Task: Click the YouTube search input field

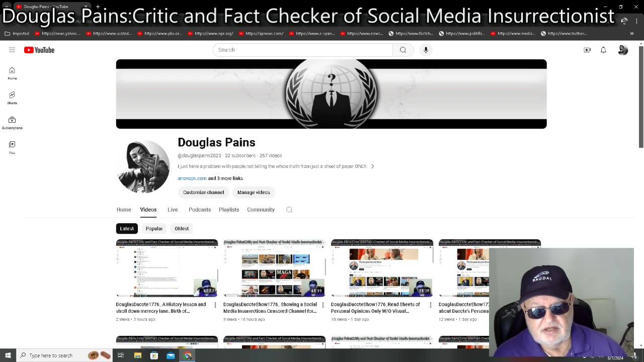Action: [x=303, y=50]
